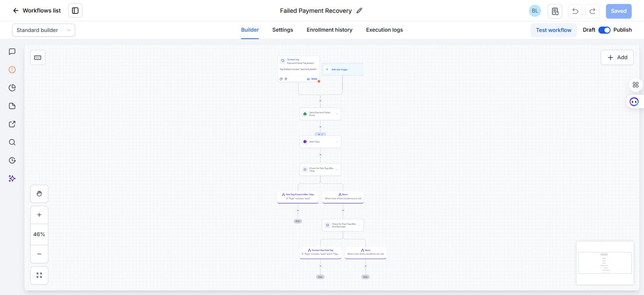Open the version history clock icon in sidebar
This screenshot has height=295, width=644.
12,160
